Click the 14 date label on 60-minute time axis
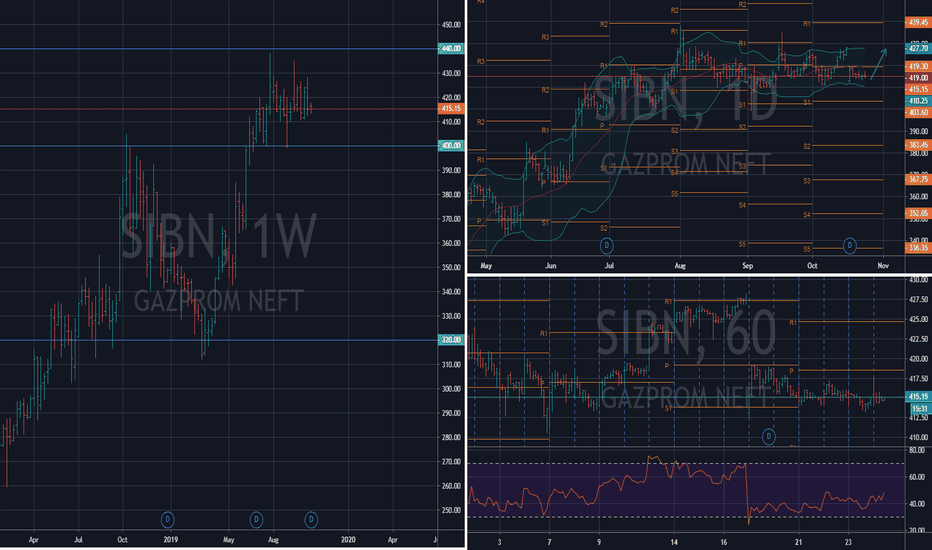Image resolution: width=932 pixels, height=550 pixels. pyautogui.click(x=674, y=542)
